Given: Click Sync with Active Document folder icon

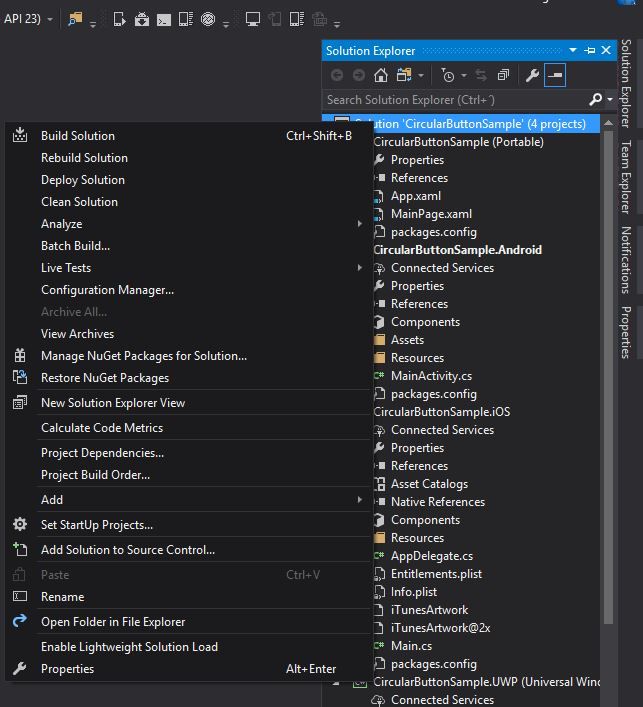Looking at the screenshot, I should (x=404, y=75).
